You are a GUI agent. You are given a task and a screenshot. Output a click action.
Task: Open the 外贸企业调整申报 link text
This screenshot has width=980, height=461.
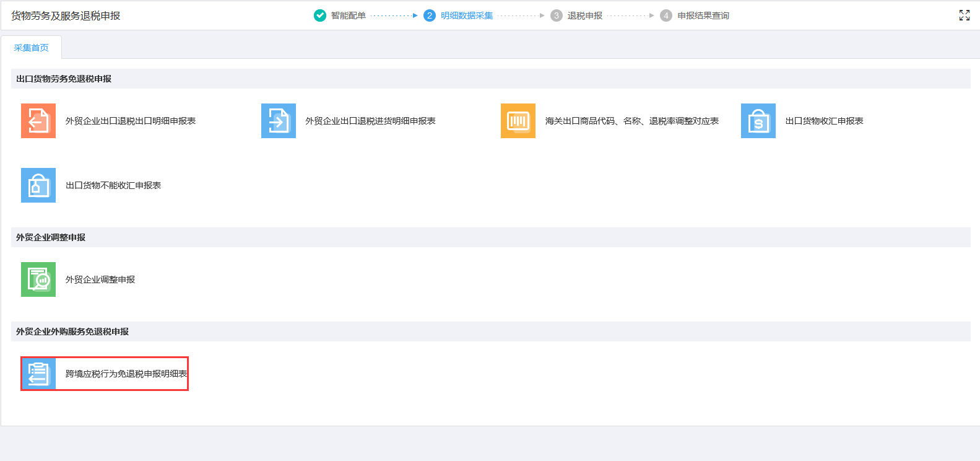(x=100, y=279)
